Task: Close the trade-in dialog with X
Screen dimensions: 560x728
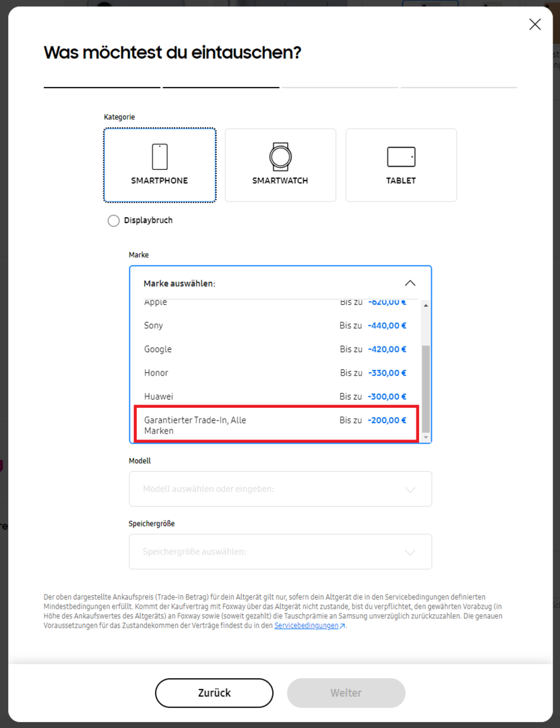Action: pyautogui.click(x=535, y=25)
